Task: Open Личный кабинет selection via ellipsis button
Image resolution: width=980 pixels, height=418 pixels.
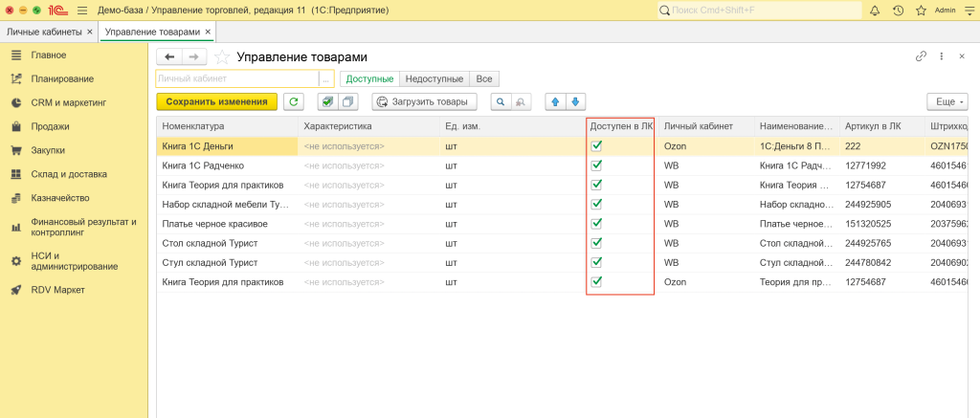Action: click(x=325, y=78)
